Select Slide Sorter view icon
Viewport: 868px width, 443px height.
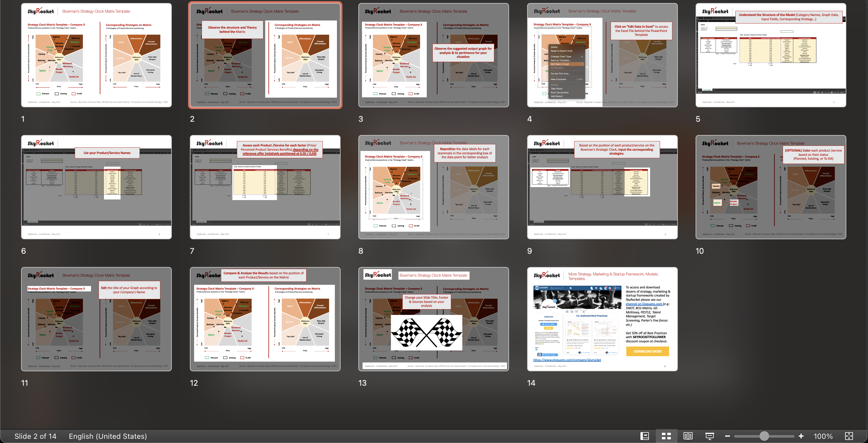(666, 436)
